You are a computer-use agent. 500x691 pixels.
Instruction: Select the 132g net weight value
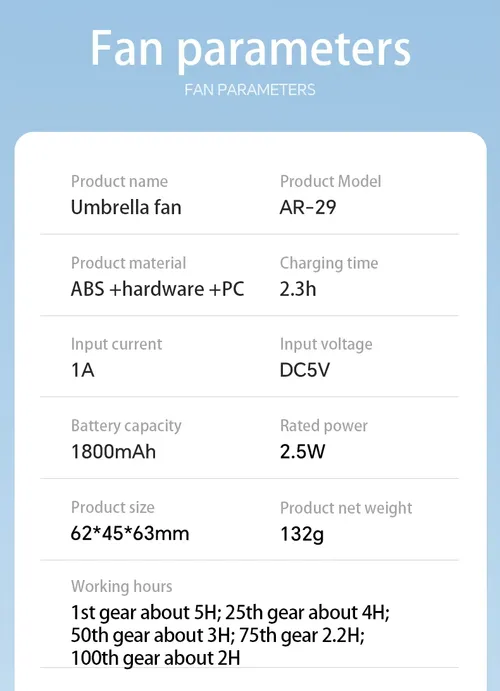(302, 534)
